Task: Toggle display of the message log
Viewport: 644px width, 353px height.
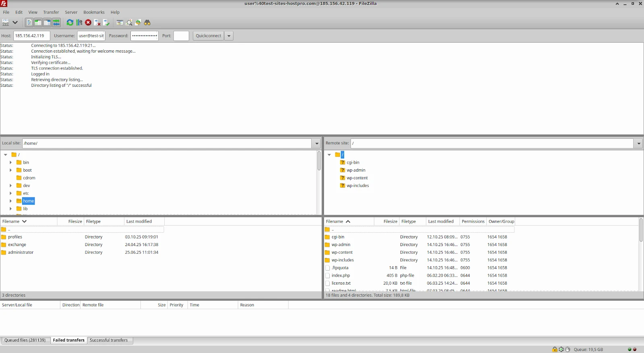Action: (x=29, y=23)
